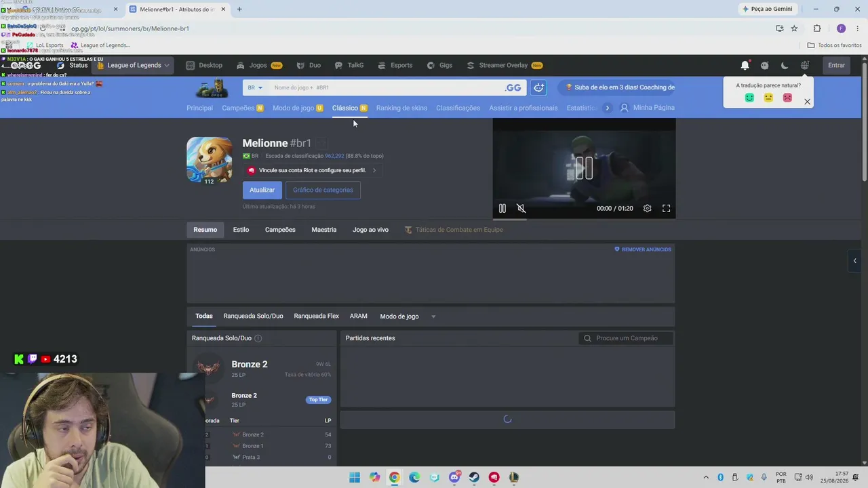868x488 pixels.
Task: Open the Ranking de skins link
Action: (401, 108)
